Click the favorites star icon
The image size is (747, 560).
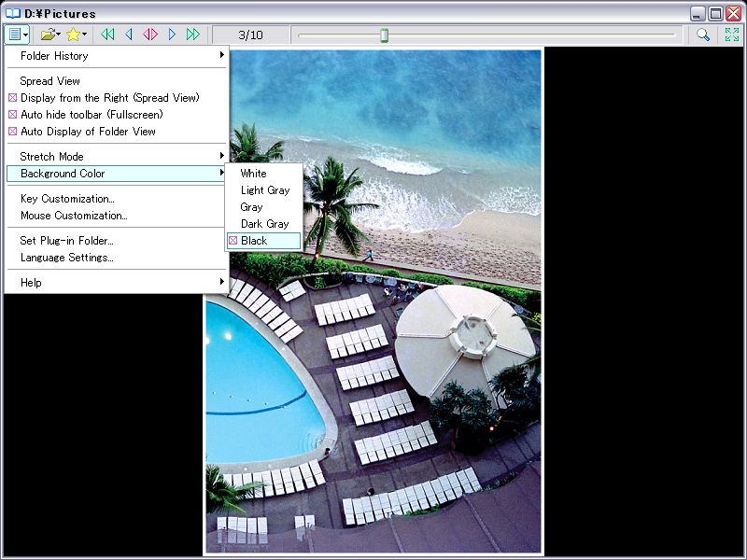pos(74,35)
